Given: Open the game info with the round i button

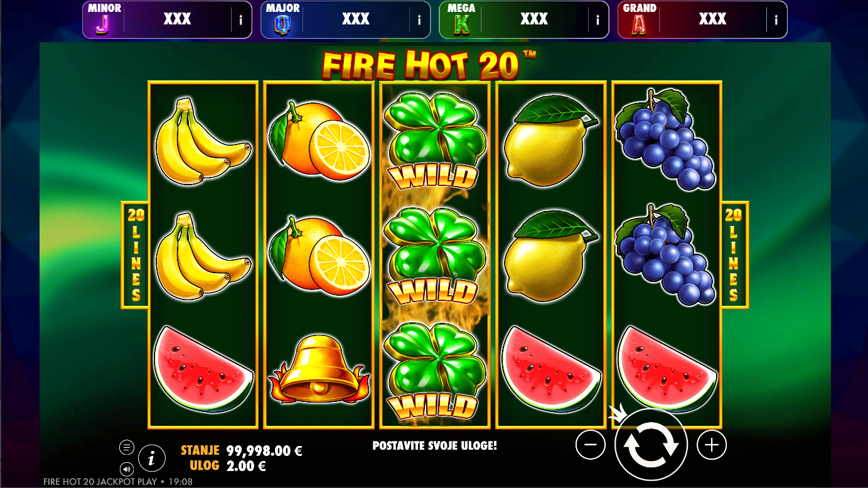Looking at the screenshot, I should 151,458.
